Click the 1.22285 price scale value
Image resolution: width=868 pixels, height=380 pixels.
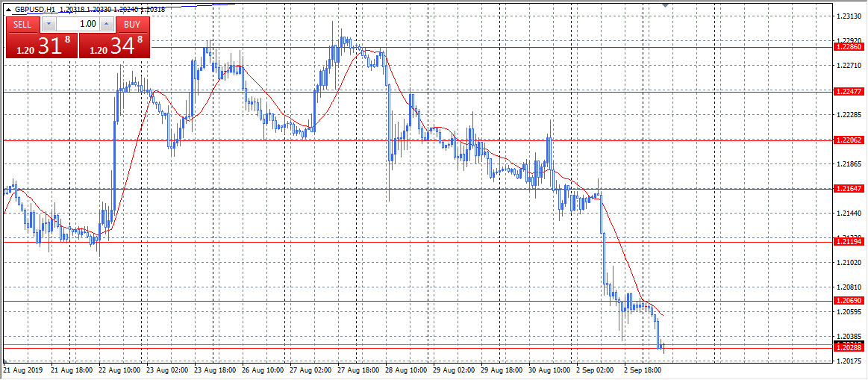click(849, 115)
